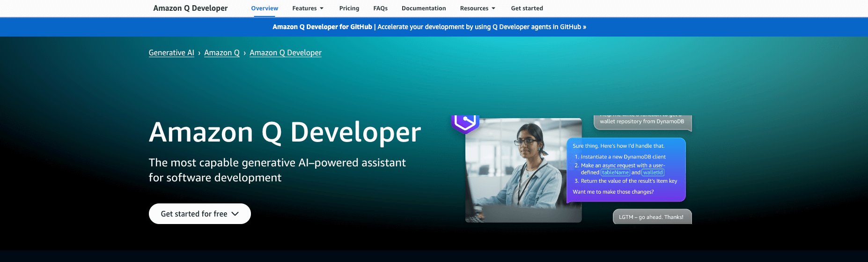Click the tableName code tag in chat bubble
This screenshot has width=868, height=262.
pyautogui.click(x=615, y=172)
